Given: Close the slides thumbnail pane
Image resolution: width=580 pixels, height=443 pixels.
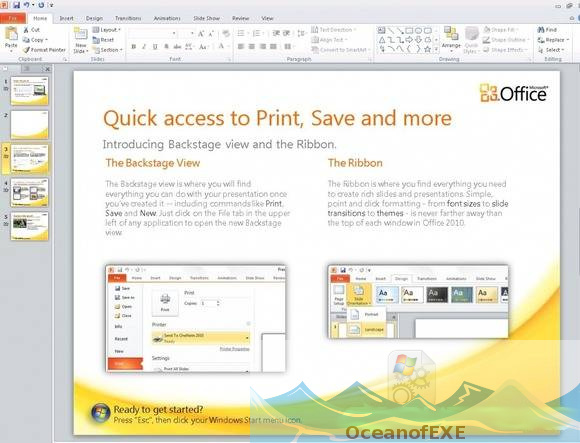Looking at the screenshot, I should coord(47,69).
